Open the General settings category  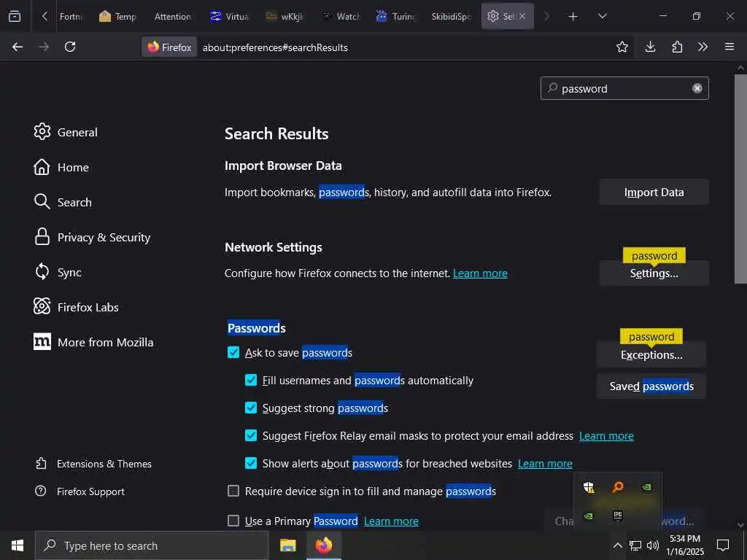[66, 132]
